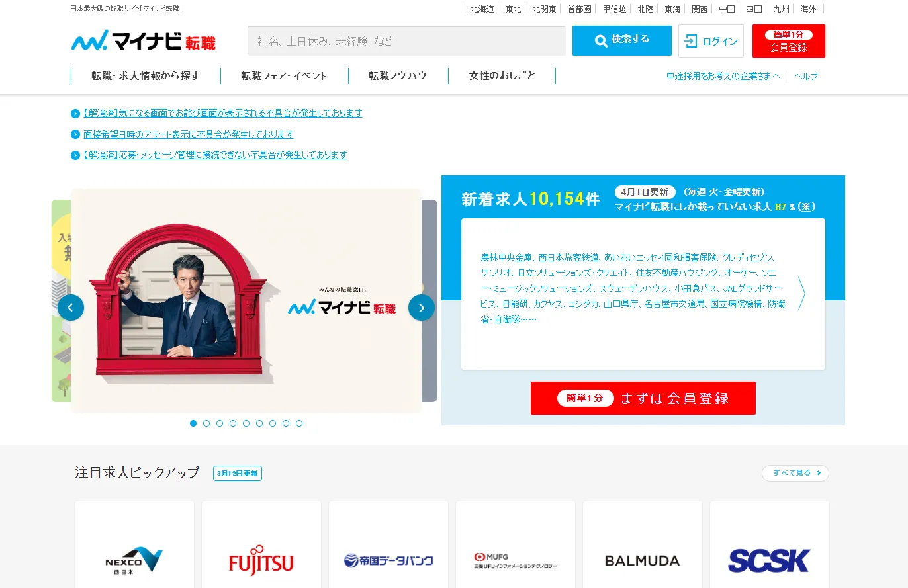Open the 帝国データバンク job card
Viewport: 908px width, 588px height.
[x=388, y=544]
